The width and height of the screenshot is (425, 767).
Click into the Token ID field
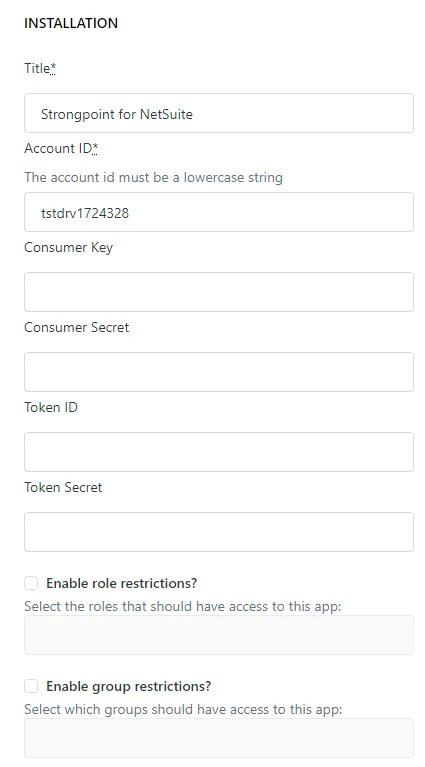tap(219, 452)
